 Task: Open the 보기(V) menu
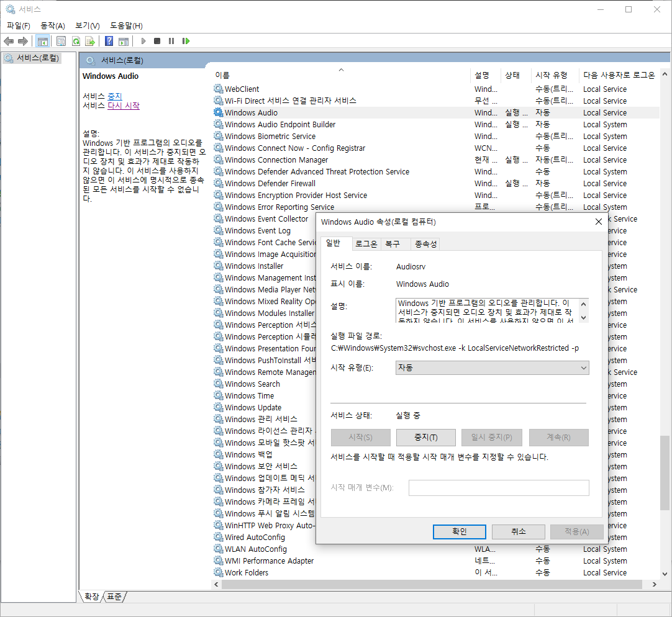coord(88,25)
